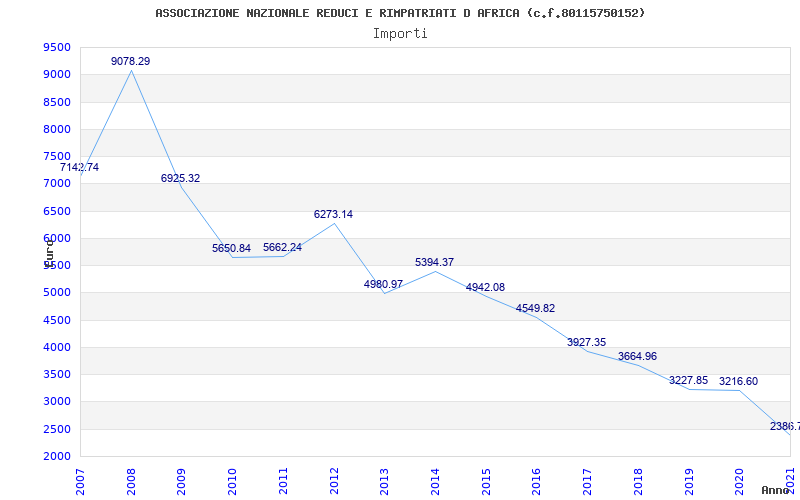The image size is (800, 500).
Task: Select the Importi subtitle
Action: [x=400, y=34]
